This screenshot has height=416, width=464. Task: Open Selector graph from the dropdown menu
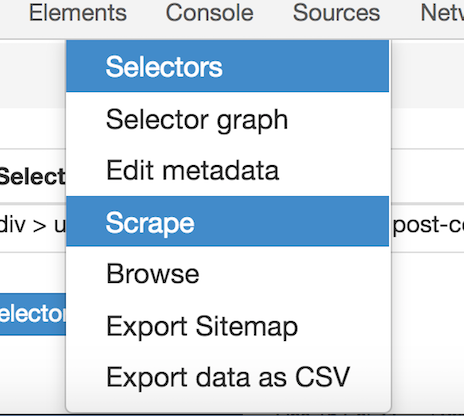click(227, 119)
